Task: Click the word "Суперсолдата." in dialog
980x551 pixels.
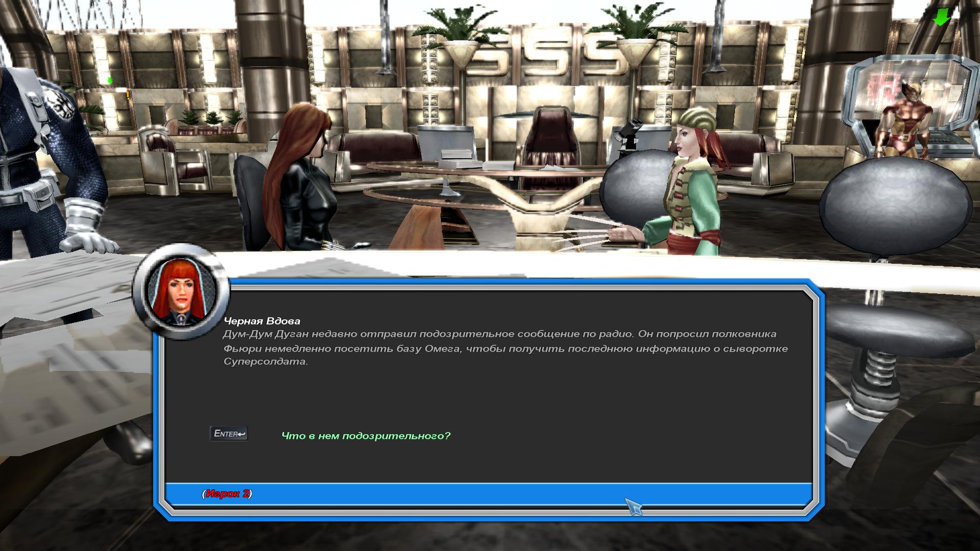Action: pos(265,362)
